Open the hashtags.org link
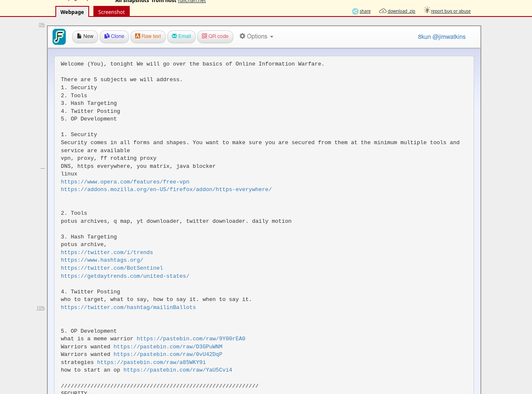This screenshot has width=532, height=394. pos(102,260)
